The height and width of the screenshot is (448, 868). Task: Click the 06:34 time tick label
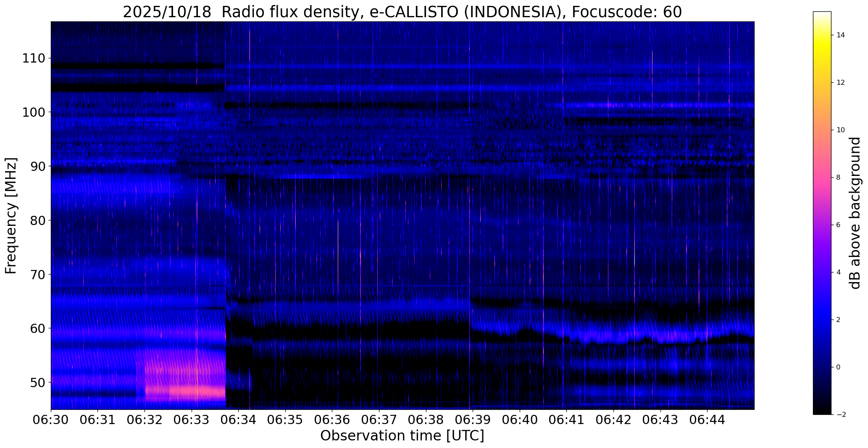pyautogui.click(x=239, y=420)
